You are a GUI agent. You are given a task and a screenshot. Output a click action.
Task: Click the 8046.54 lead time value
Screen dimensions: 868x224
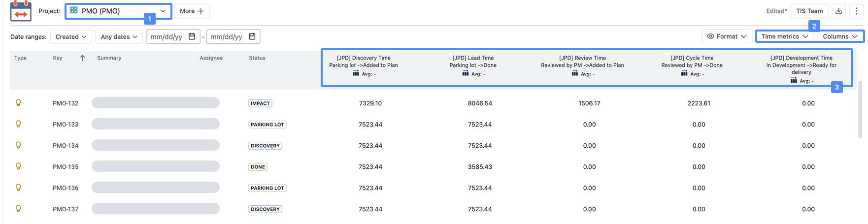click(x=480, y=103)
